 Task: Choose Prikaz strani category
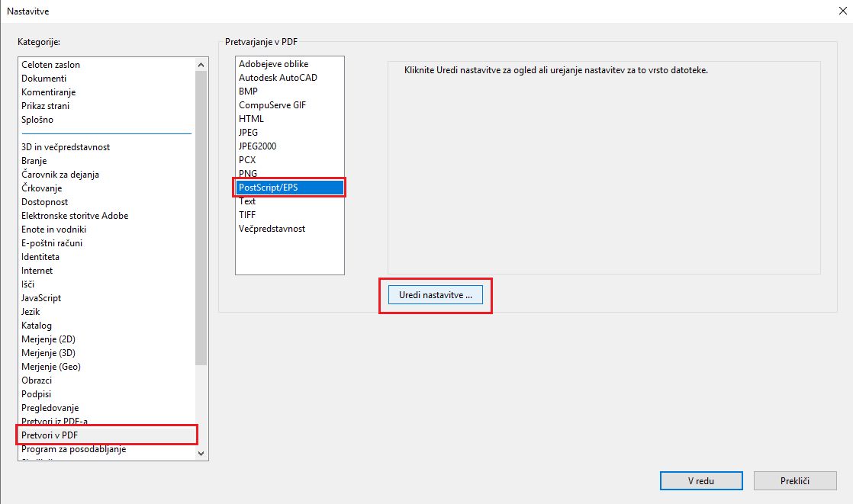click(x=45, y=105)
